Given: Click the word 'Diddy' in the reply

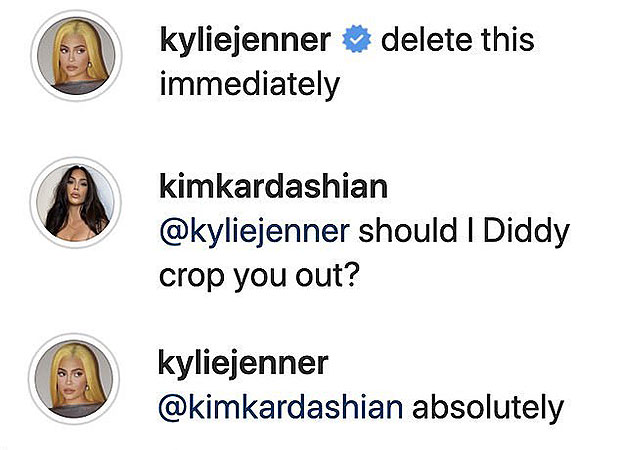Looking at the screenshot, I should pyautogui.click(x=526, y=233).
